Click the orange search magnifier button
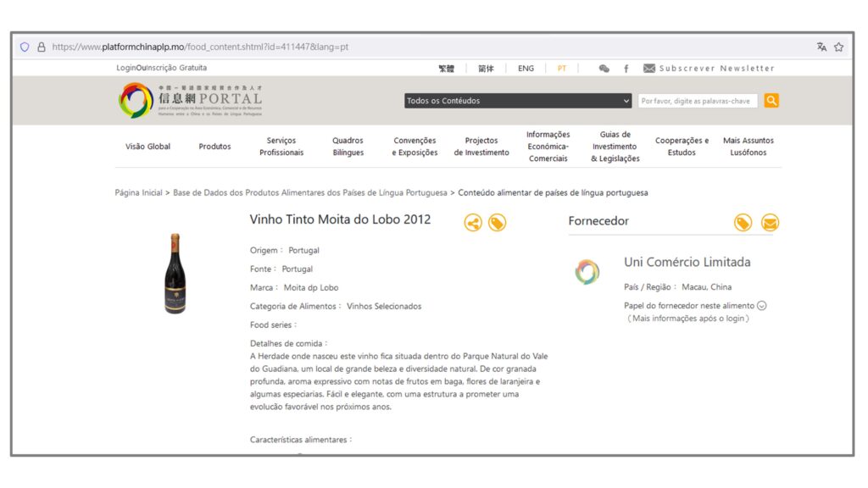868x488 pixels. pyautogui.click(x=771, y=101)
